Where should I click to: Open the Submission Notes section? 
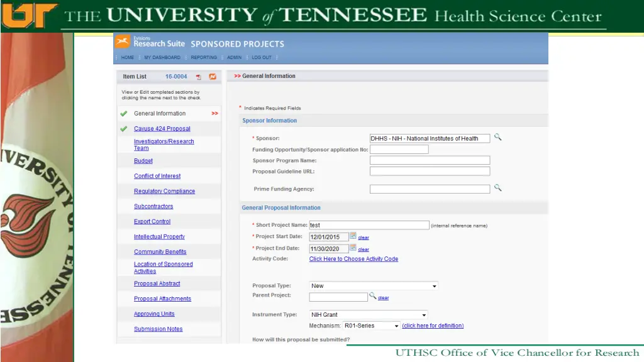[x=158, y=329]
